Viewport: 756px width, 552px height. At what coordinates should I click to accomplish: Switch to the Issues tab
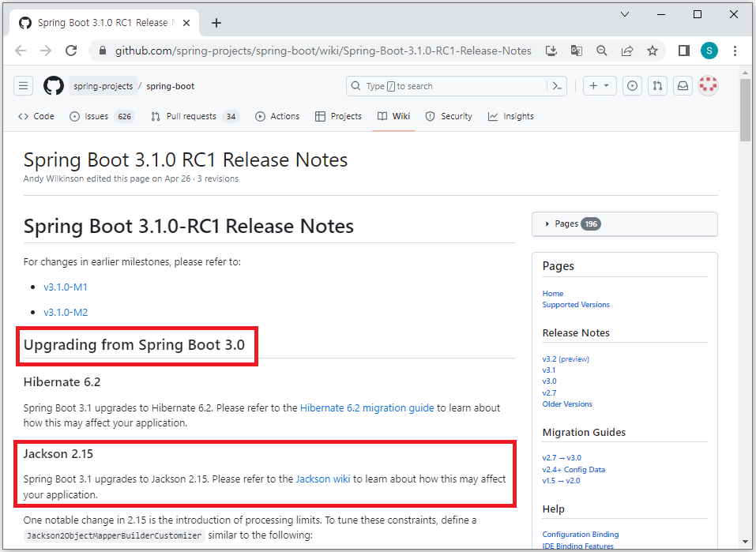click(102, 116)
